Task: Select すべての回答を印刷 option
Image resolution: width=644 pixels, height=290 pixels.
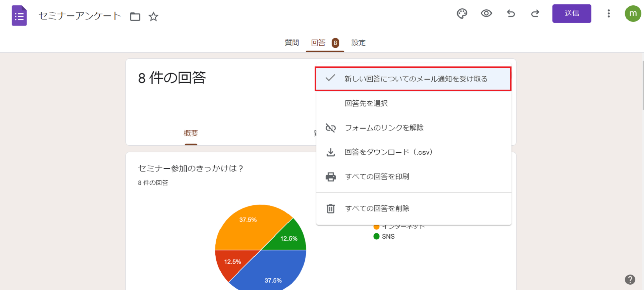Action: (377, 177)
